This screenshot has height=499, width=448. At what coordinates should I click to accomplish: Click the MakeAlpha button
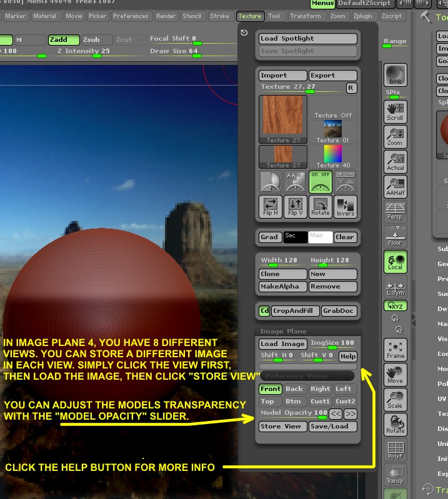283,287
